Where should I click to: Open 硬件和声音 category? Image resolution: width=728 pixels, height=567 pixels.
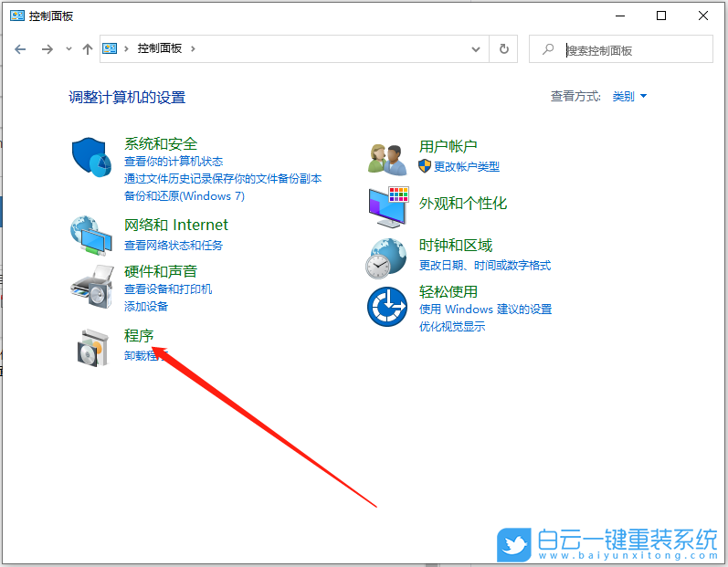click(161, 271)
